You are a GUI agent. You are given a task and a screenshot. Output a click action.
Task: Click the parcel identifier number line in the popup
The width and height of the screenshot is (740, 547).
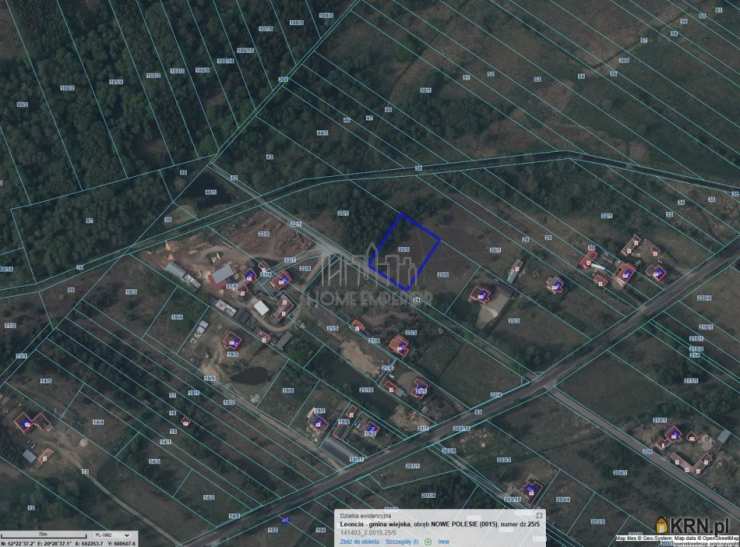pyautogui.click(x=371, y=531)
